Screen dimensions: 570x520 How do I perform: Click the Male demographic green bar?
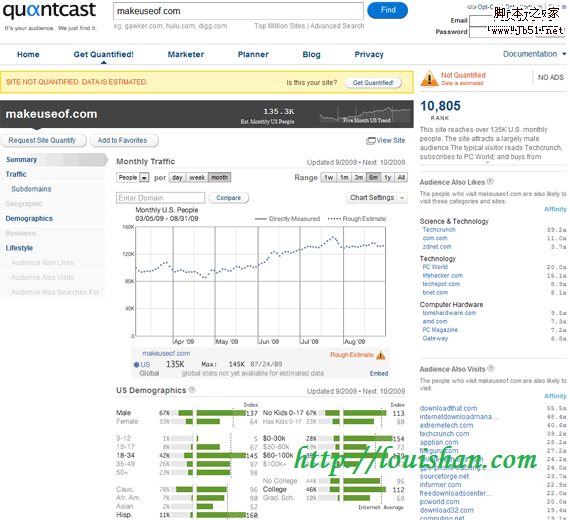coord(221,413)
